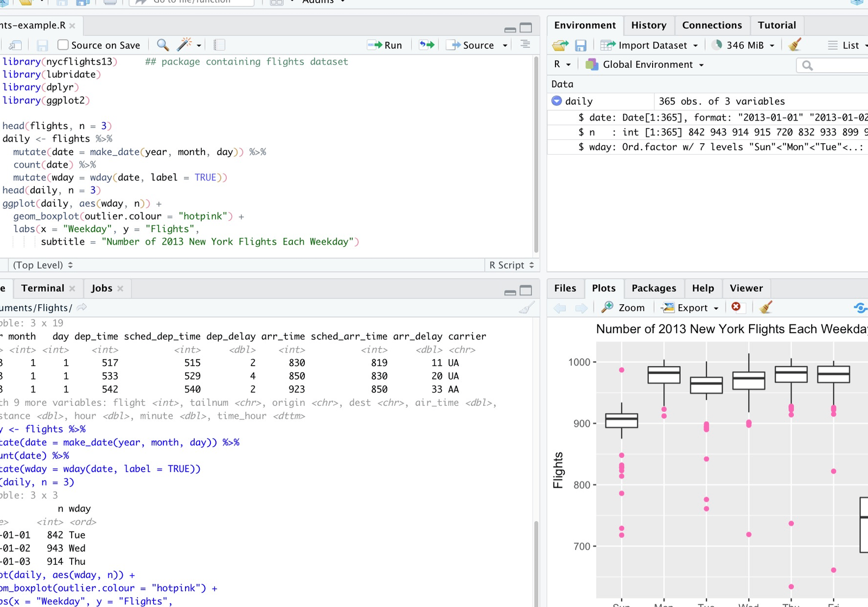Switch to the History tab
This screenshot has width=868, height=607.
coord(648,25)
